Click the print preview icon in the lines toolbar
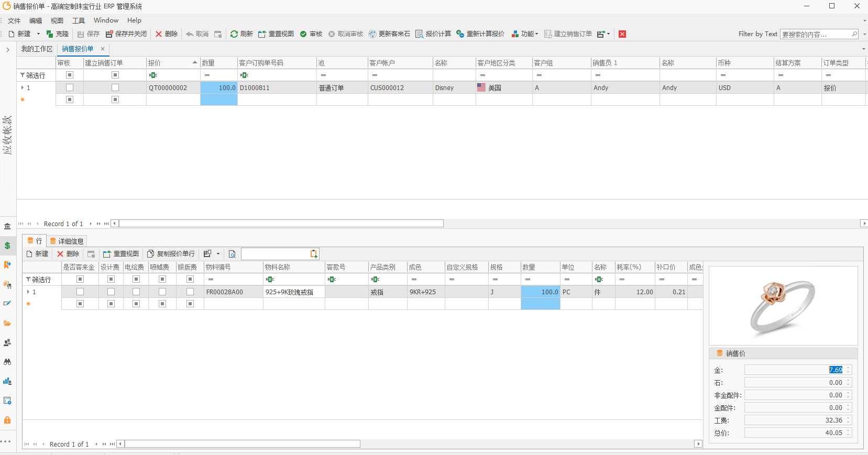 [x=232, y=254]
